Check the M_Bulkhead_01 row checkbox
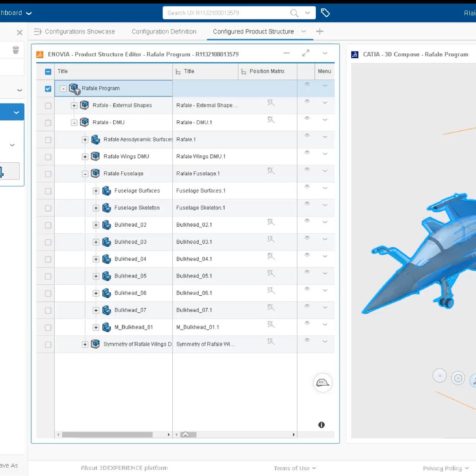 [48, 327]
